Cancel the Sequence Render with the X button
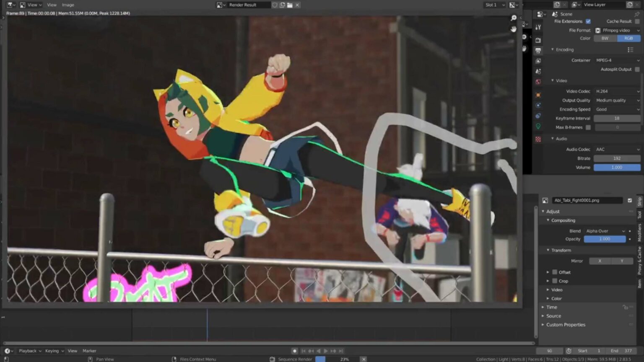644x362 pixels. point(364,359)
